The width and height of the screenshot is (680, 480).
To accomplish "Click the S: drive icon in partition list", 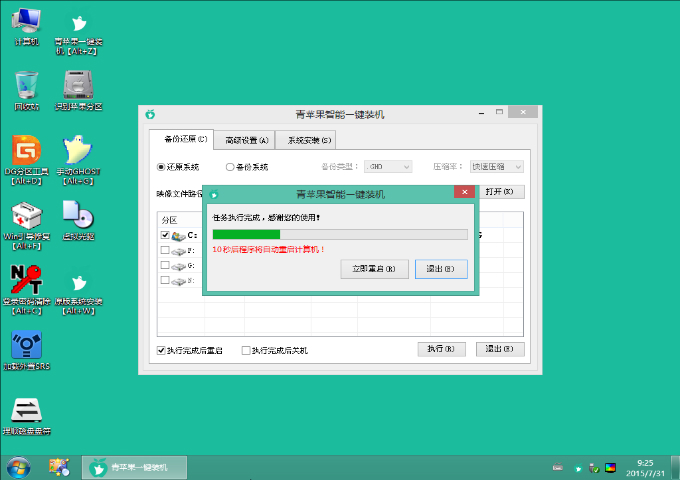I will pyautogui.click(x=178, y=281).
